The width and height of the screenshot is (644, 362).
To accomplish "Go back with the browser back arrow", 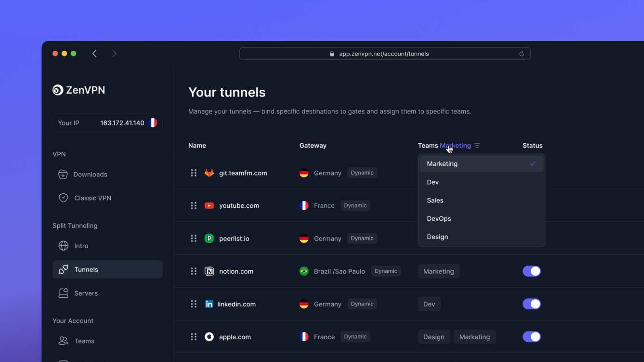I will tap(95, 53).
